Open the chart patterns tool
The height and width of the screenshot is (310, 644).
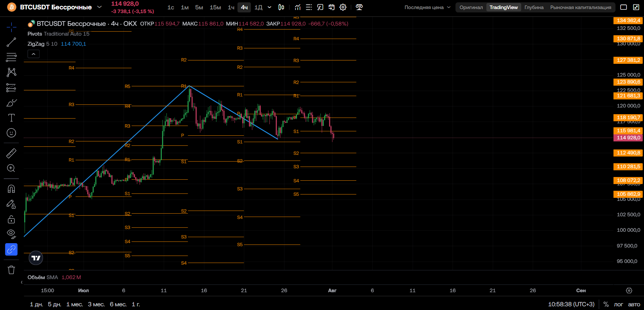click(11, 72)
